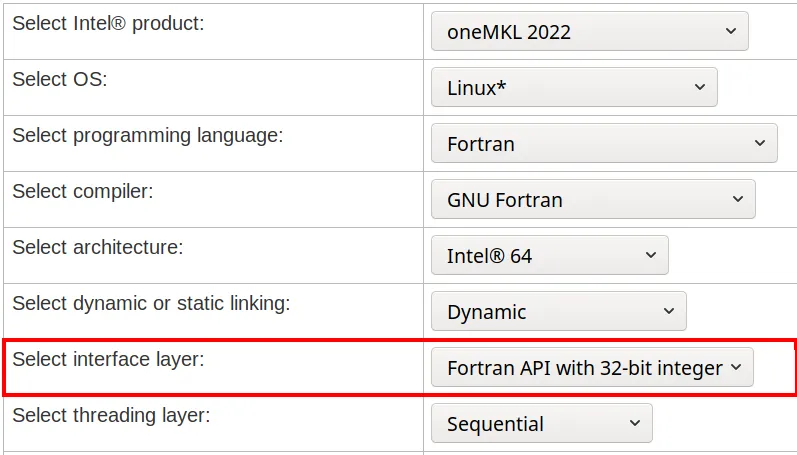797x455 pixels.
Task: Click the "Select interface layer:" label
Action: (108, 359)
